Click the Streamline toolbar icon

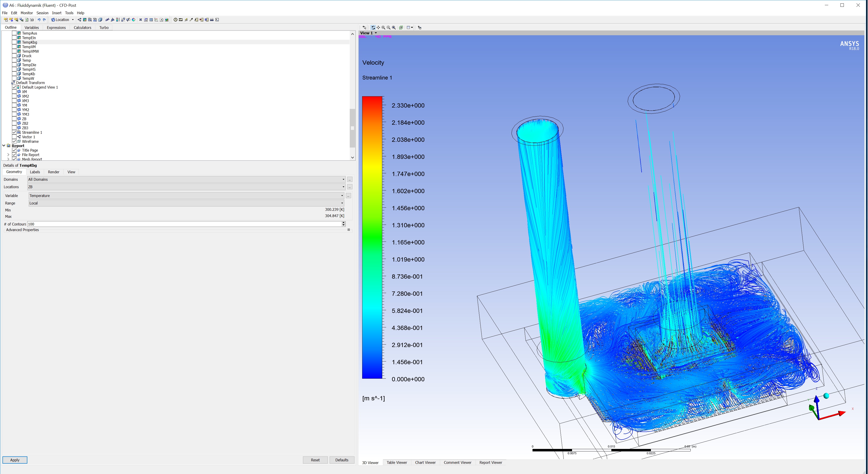click(90, 19)
